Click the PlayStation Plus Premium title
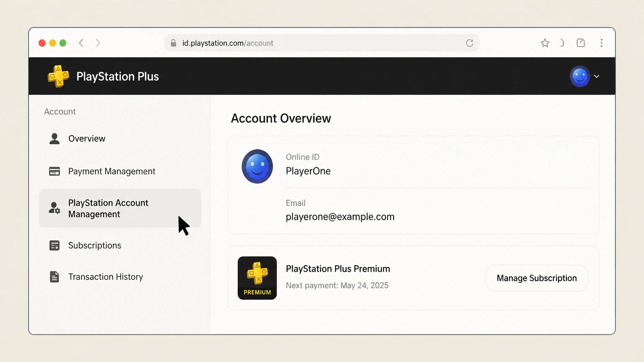 click(x=338, y=269)
